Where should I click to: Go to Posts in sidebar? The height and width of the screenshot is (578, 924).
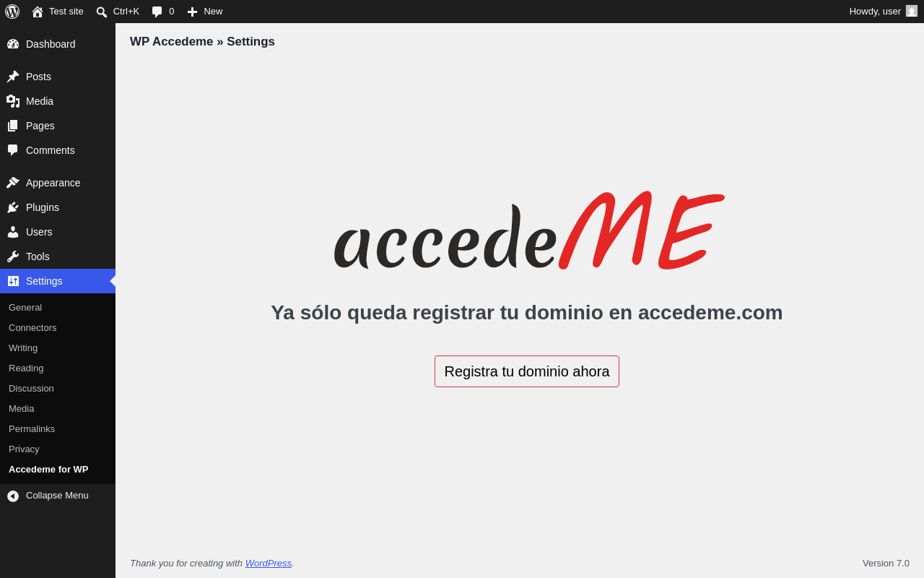tap(58, 77)
